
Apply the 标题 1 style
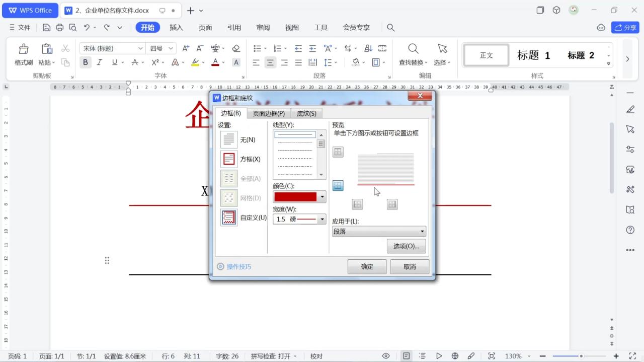pyautogui.click(x=533, y=55)
